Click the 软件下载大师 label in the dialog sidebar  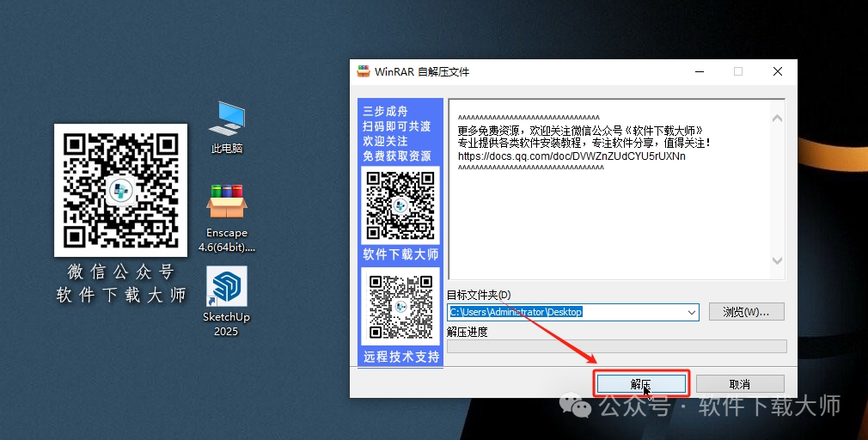(x=400, y=254)
